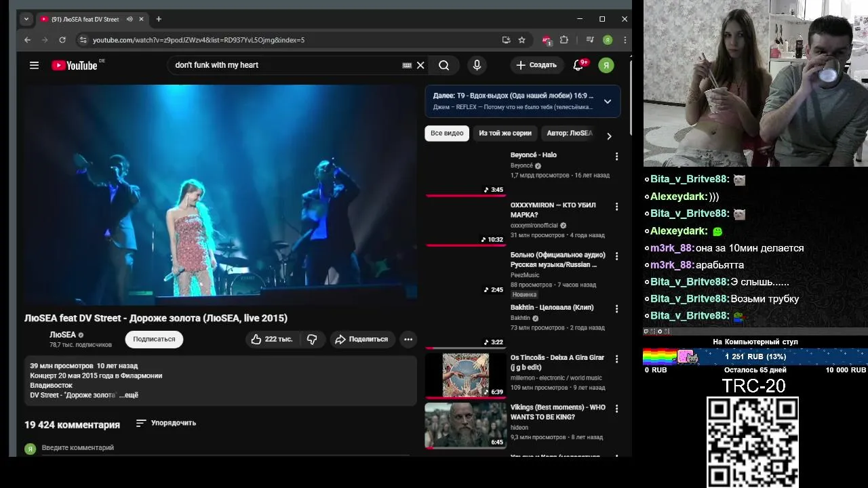
Task: Open Os Tincoãs thumbnail
Action: point(465,375)
